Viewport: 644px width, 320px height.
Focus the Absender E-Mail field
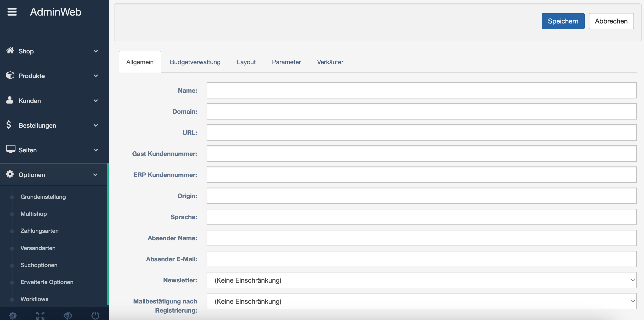(422, 259)
